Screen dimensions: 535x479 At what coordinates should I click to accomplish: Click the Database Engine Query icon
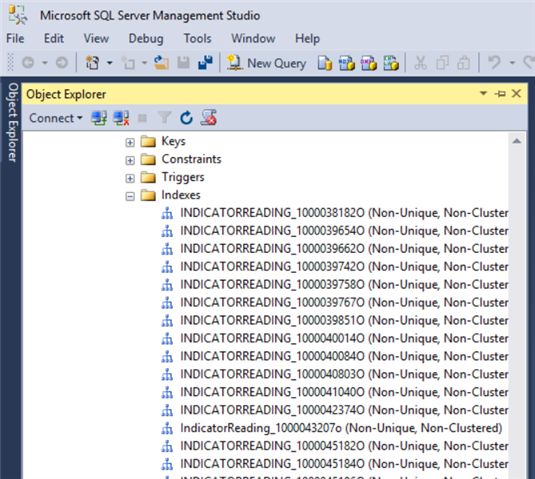[x=325, y=63]
